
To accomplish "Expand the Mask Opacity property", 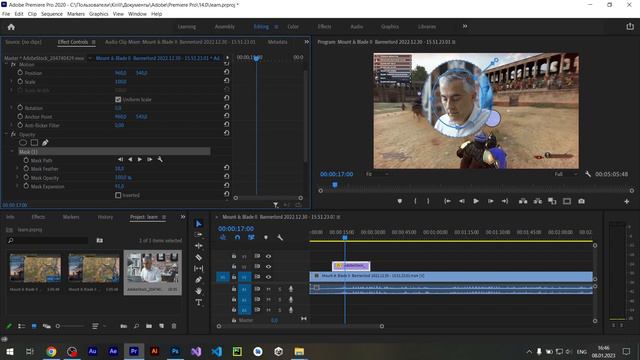I will point(18,178).
